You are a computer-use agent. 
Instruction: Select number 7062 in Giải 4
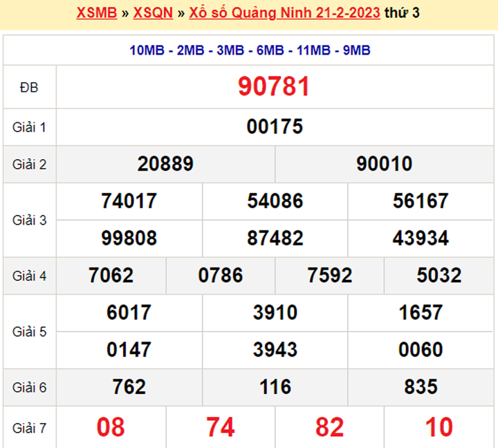[111, 275]
